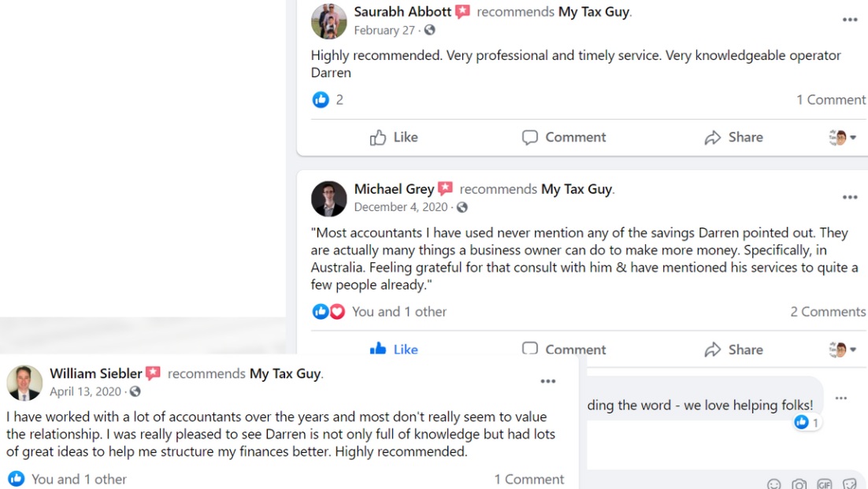Like Saurabh Abbott's recommendation post
Screen dimensions: 868x489
pyautogui.click(x=394, y=137)
